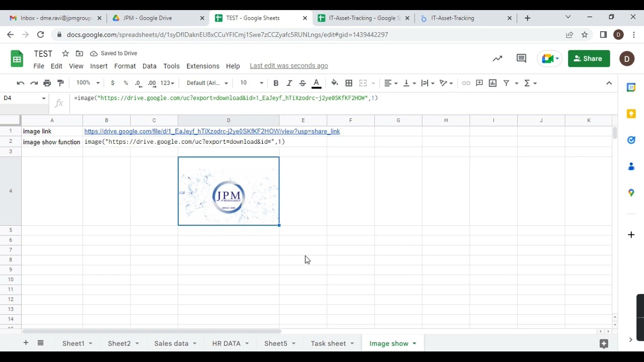Activate the Paint format roller

point(61,83)
